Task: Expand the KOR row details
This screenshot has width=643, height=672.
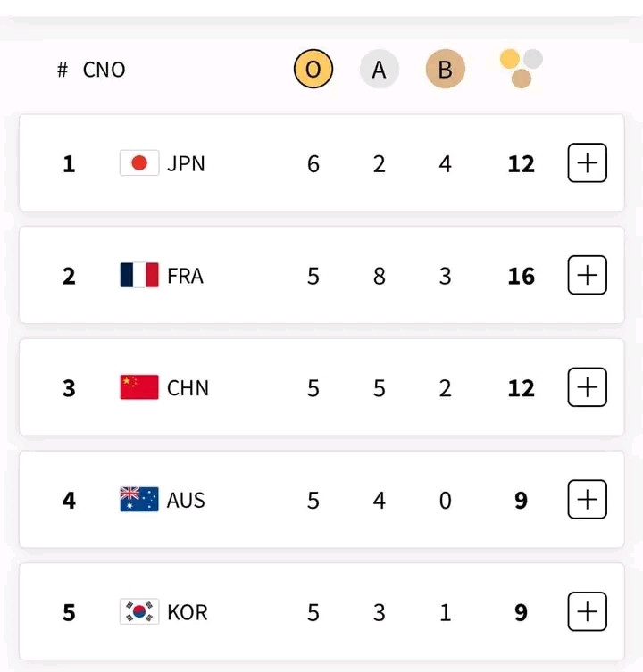Action: pos(587,611)
